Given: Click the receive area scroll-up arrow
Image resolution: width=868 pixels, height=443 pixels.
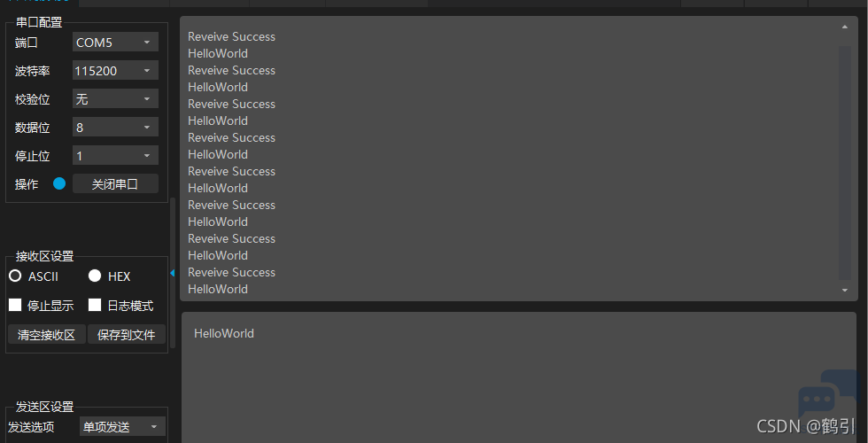Looking at the screenshot, I should click(845, 27).
